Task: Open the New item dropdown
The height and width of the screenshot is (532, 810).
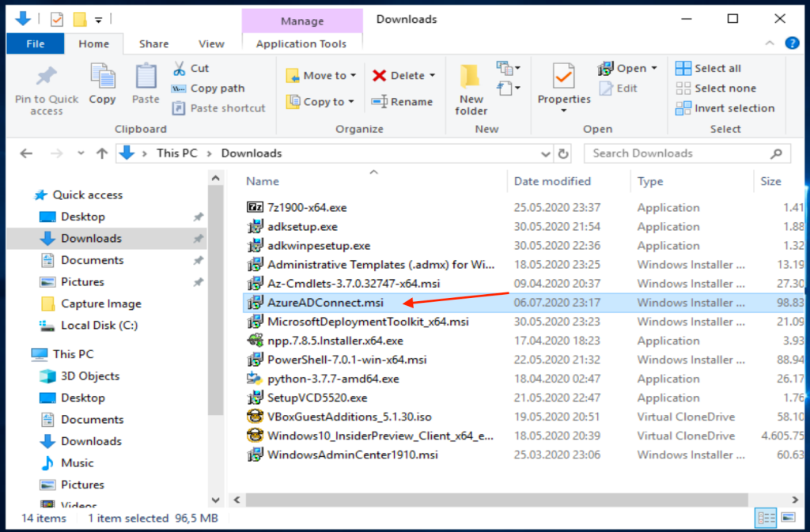Action: click(x=509, y=68)
